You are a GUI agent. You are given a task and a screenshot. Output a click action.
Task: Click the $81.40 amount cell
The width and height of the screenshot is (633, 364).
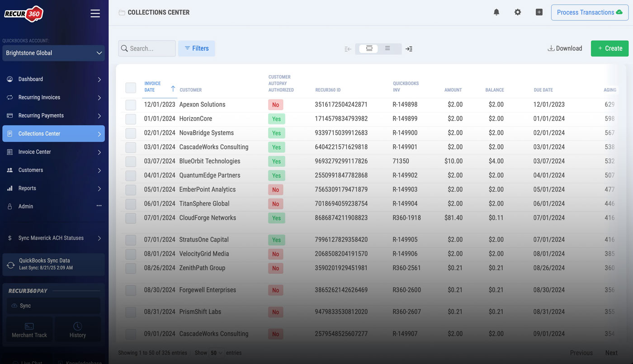point(453,217)
